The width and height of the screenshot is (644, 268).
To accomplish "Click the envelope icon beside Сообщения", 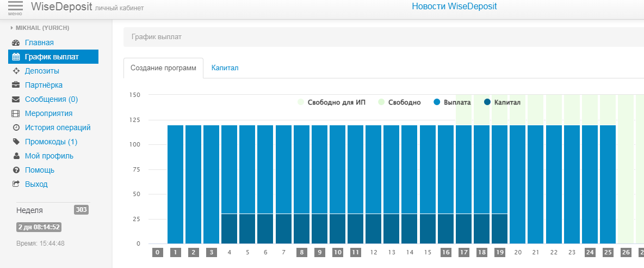I will pos(16,99).
